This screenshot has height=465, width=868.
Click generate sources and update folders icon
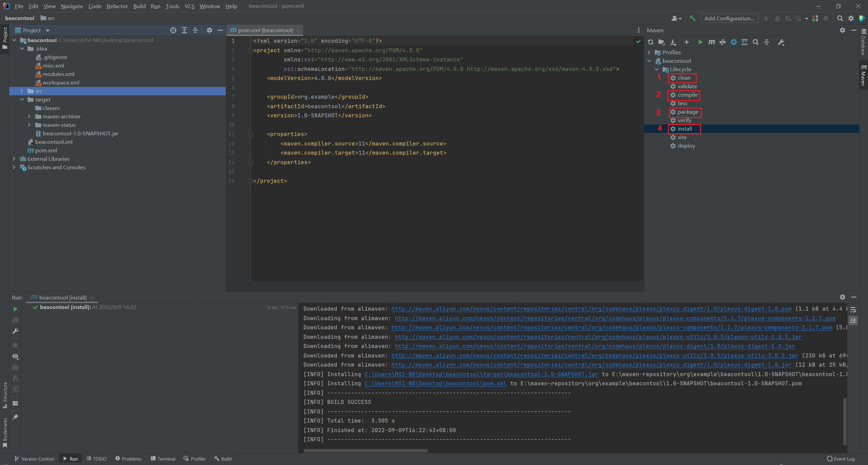(662, 42)
